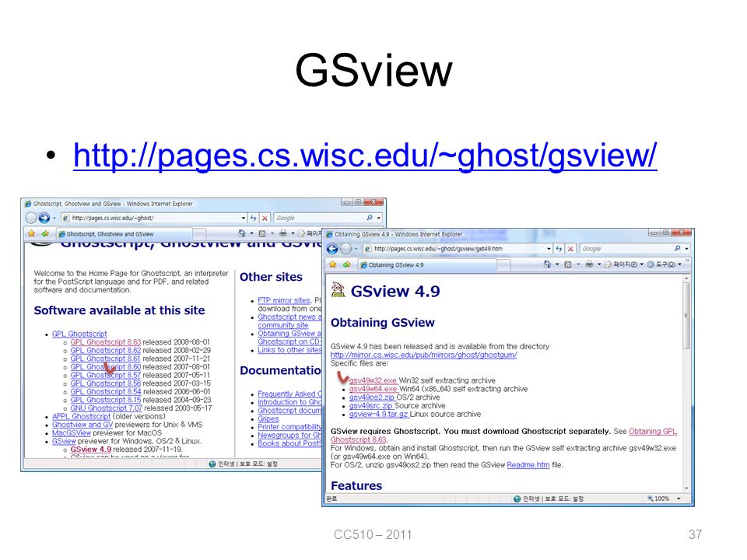Screen dimensions: 747x560
Task: Open Page menu dropdown arrow in GSview window
Action: [642, 264]
